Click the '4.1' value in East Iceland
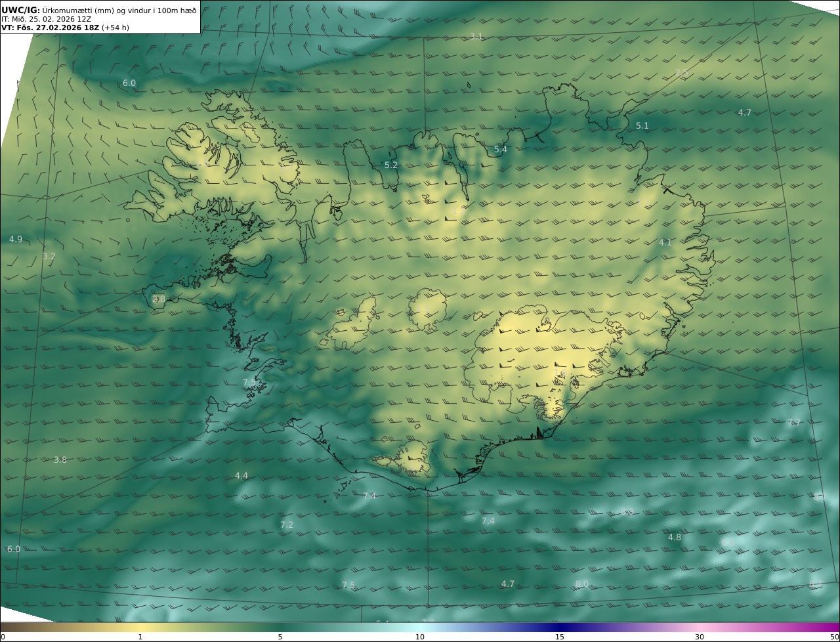Image resolution: width=840 pixels, height=642 pixels. (665, 243)
